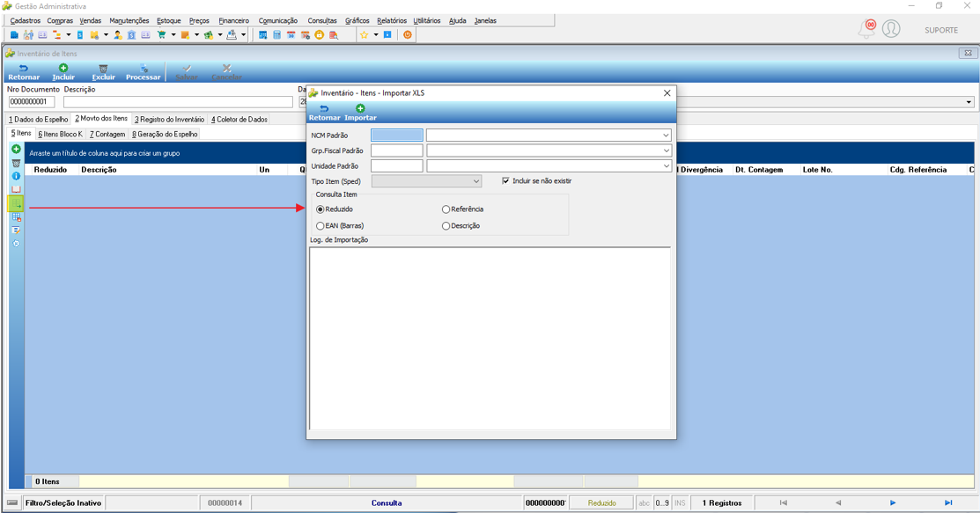Click Importar button in import dialog
Viewport: 980px width, 513px height.
(361, 113)
